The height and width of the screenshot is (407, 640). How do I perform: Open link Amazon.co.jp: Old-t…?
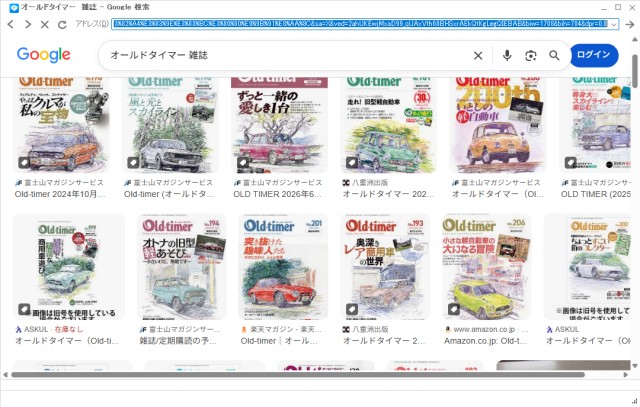tap(486, 341)
